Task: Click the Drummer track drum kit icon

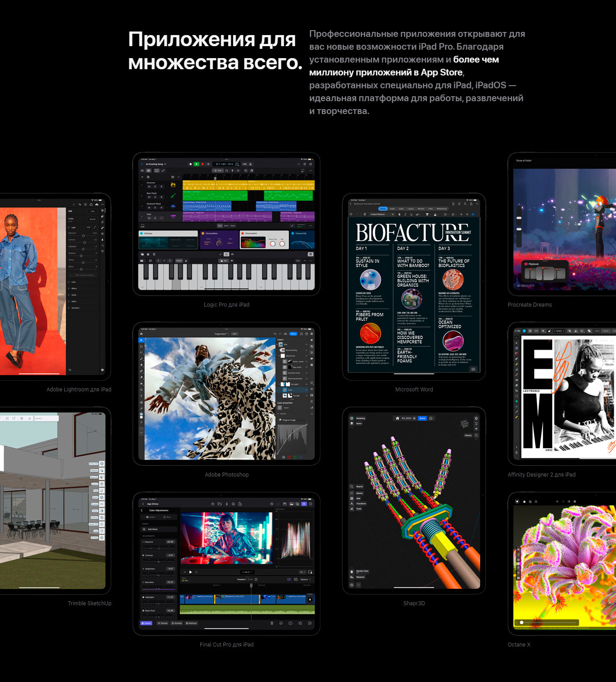Action: pyautogui.click(x=173, y=185)
